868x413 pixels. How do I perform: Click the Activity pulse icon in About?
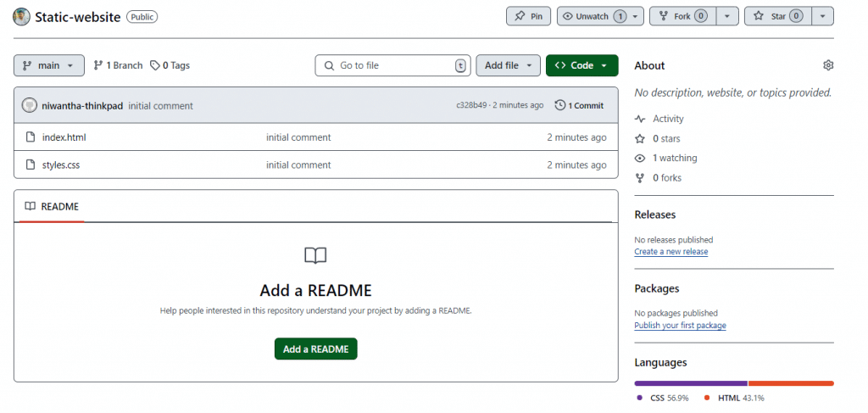[640, 119]
